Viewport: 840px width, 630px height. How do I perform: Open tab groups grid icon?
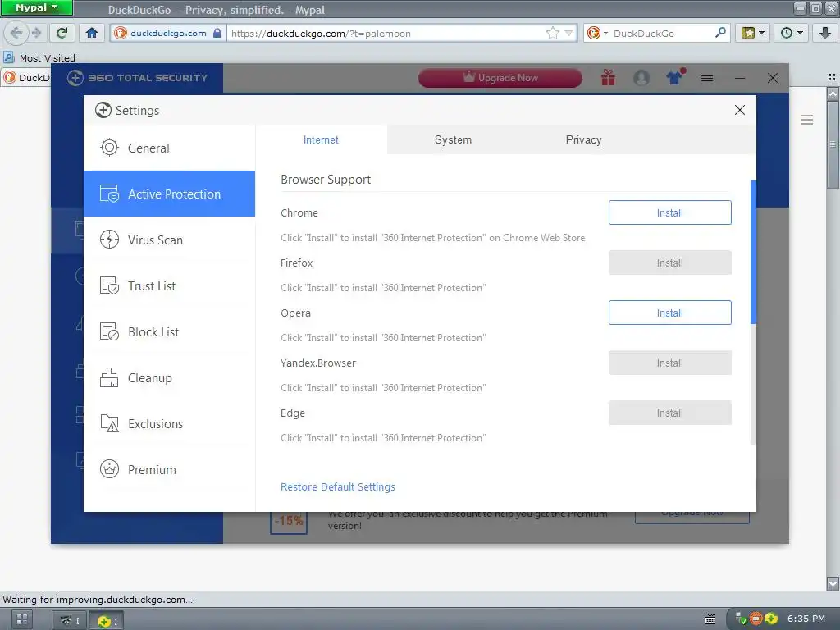point(832,78)
